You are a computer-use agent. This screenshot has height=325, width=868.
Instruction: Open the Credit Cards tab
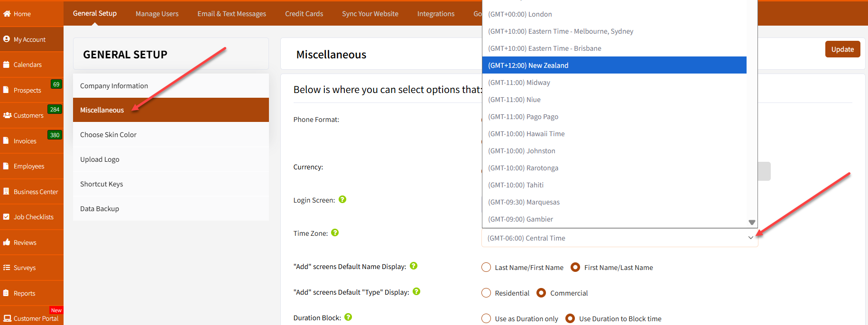304,14
